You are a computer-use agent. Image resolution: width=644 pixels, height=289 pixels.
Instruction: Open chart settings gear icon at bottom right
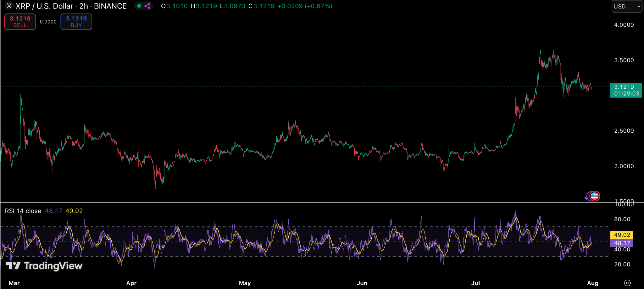pos(627,283)
